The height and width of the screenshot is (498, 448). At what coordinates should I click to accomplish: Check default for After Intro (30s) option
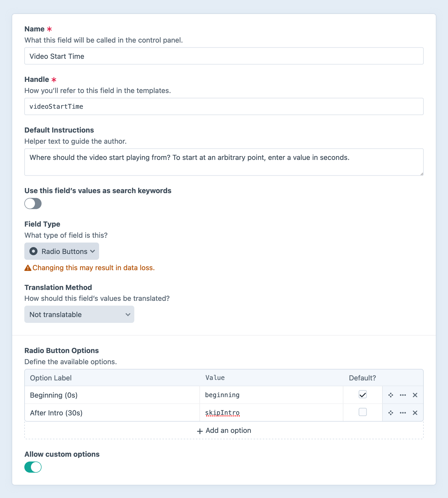[363, 412]
